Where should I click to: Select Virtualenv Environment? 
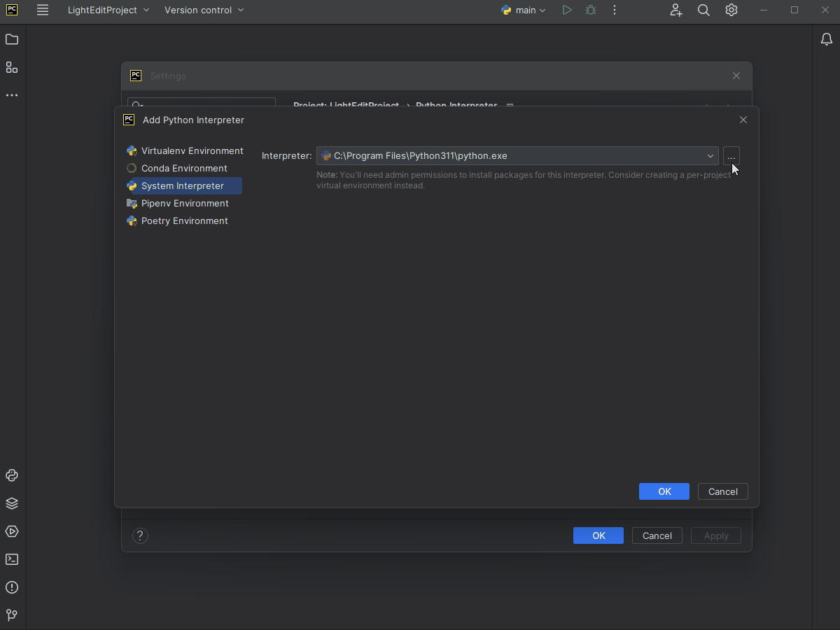[x=185, y=151]
